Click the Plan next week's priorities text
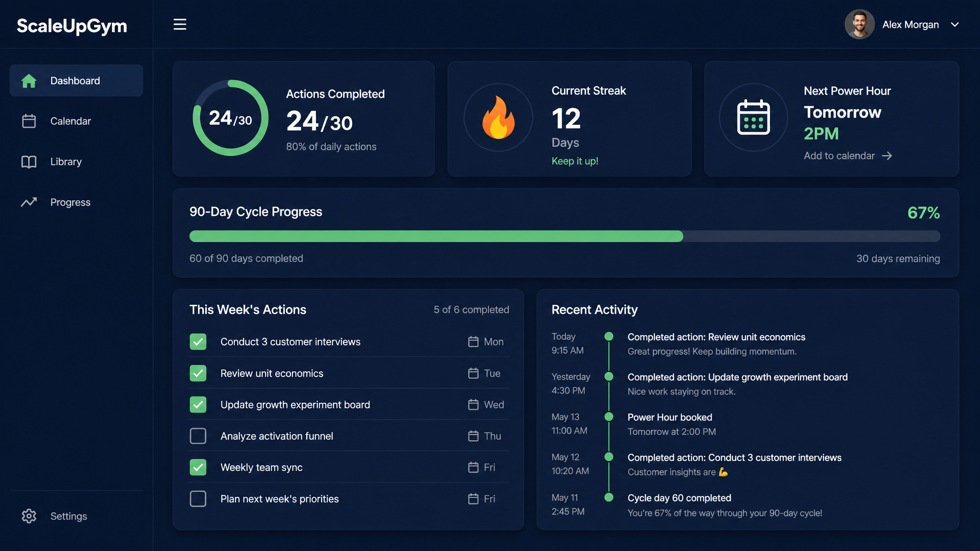Image resolution: width=980 pixels, height=551 pixels. [279, 499]
